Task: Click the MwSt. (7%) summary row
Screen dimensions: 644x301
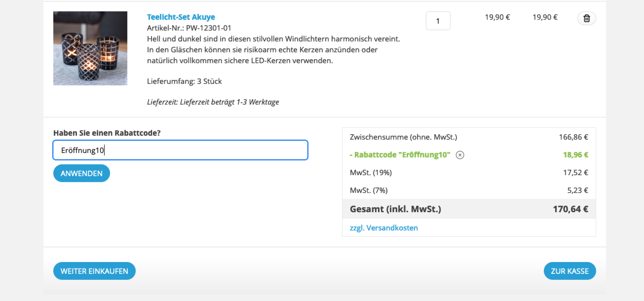Action: 368,190
